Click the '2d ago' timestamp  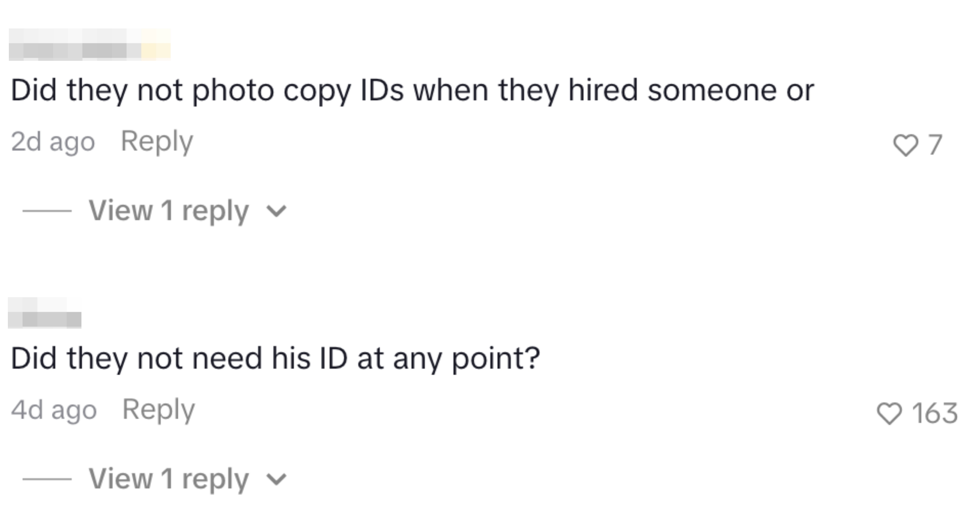pyautogui.click(x=53, y=142)
